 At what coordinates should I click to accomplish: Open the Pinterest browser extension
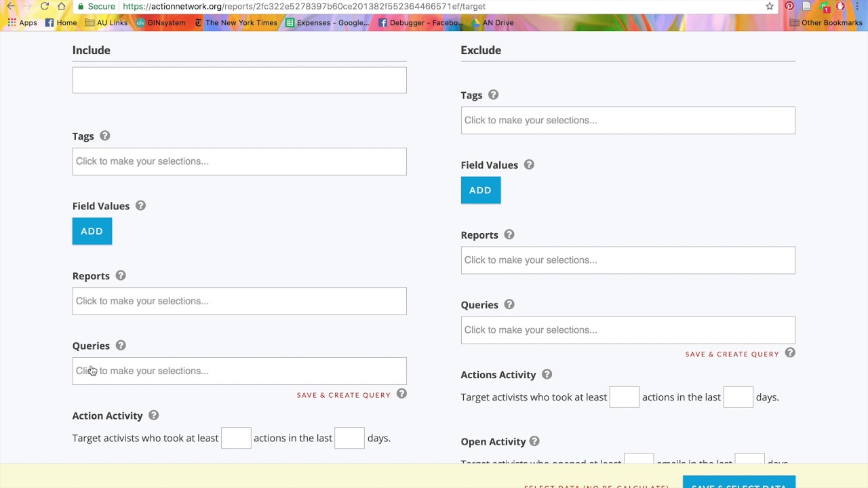(789, 6)
